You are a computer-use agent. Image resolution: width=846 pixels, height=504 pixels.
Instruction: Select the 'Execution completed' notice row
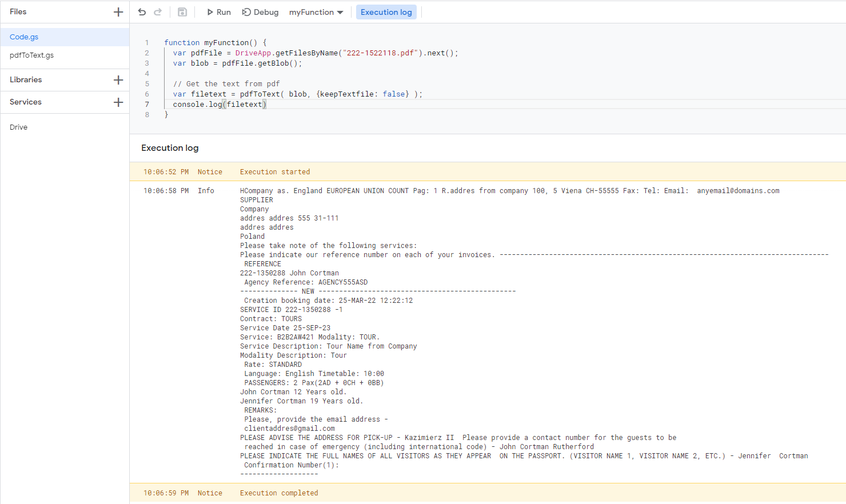coord(488,493)
